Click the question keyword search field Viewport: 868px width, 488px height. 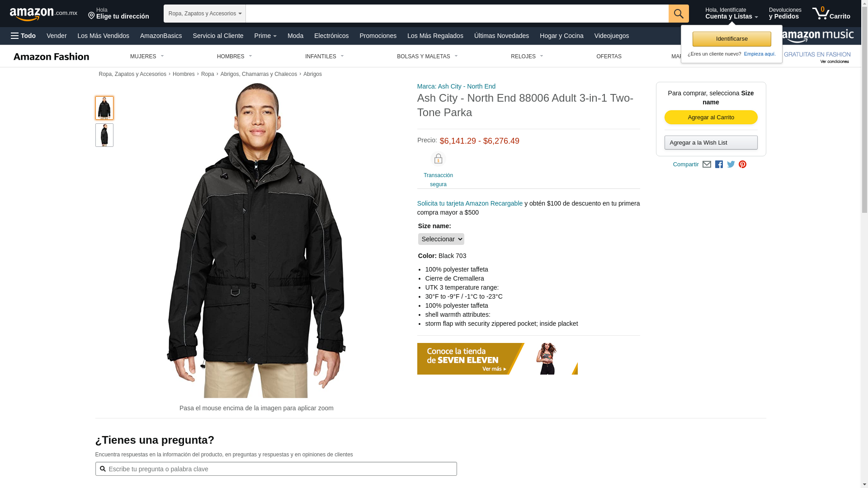[x=276, y=469]
